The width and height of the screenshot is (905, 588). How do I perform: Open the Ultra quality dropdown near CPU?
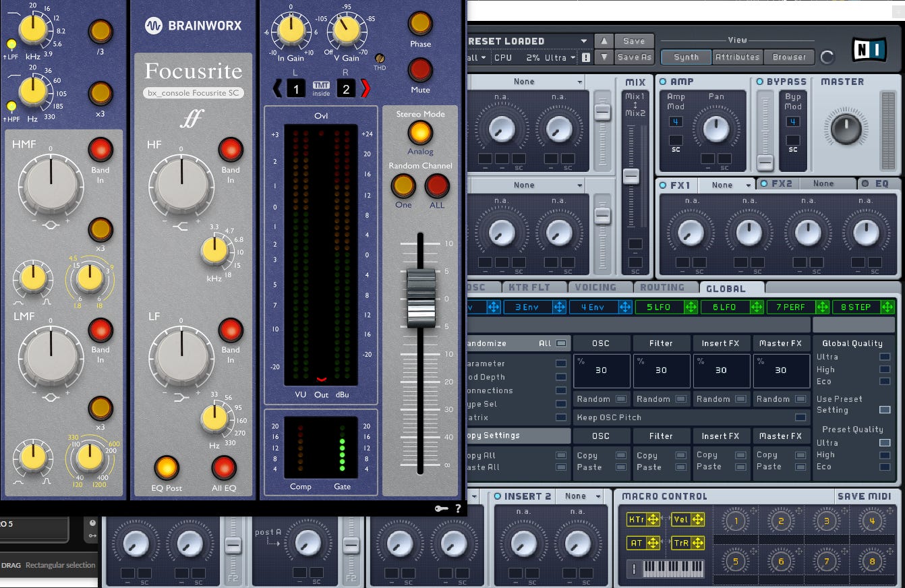(x=561, y=58)
